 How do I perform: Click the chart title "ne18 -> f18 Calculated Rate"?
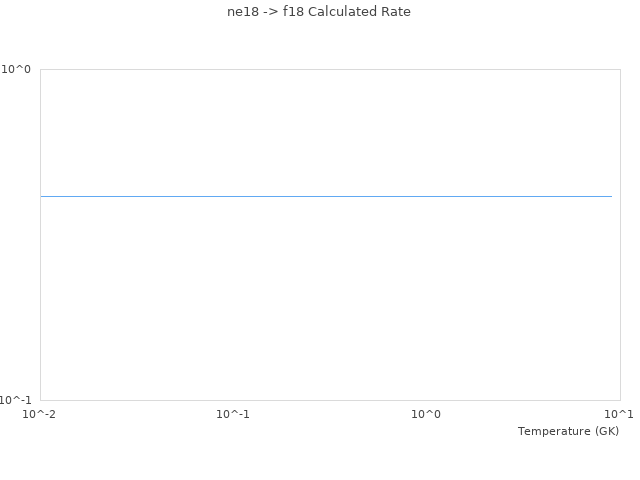[x=319, y=12]
